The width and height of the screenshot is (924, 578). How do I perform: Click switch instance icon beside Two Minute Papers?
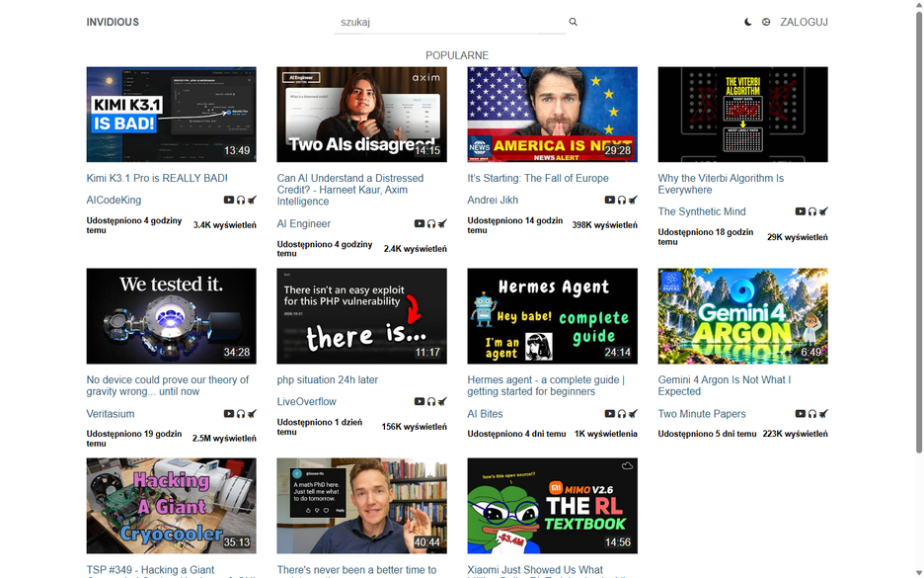824,413
